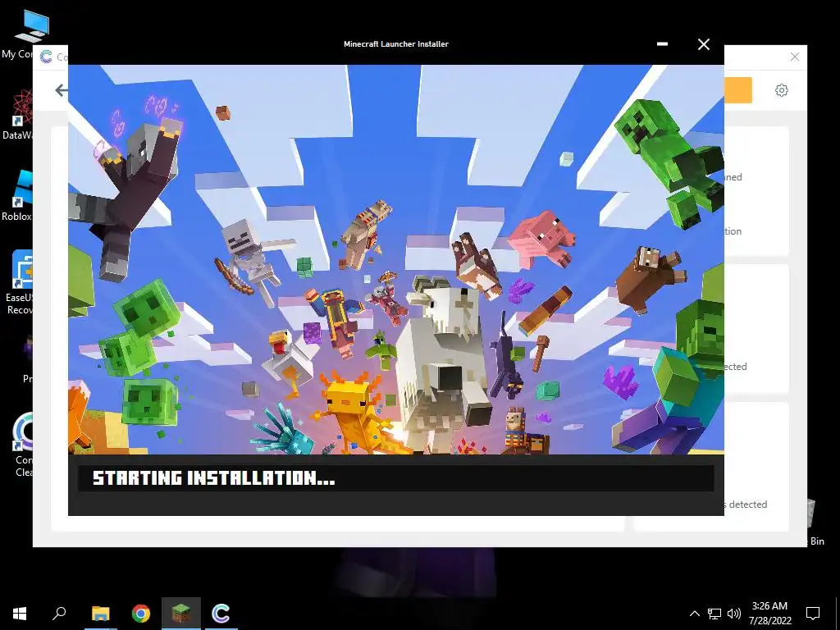Open the network status tray icon

714,614
